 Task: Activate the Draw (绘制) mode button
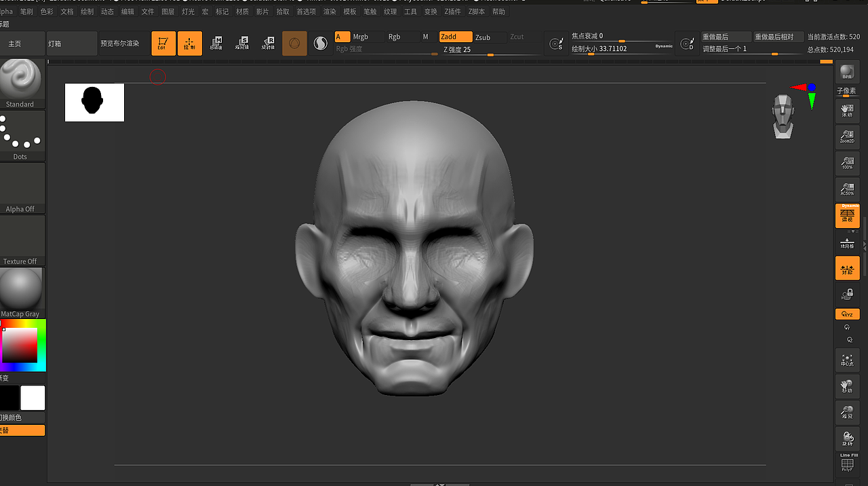190,43
